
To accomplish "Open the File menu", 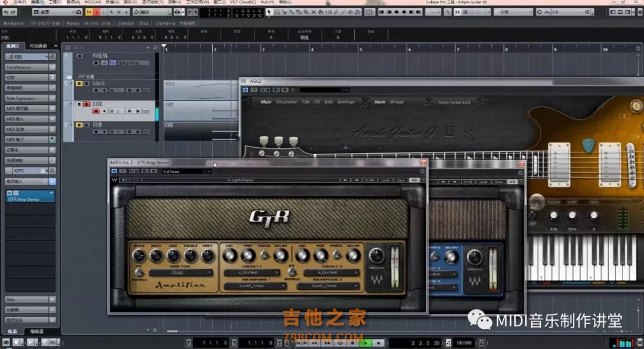I will coord(19,2).
